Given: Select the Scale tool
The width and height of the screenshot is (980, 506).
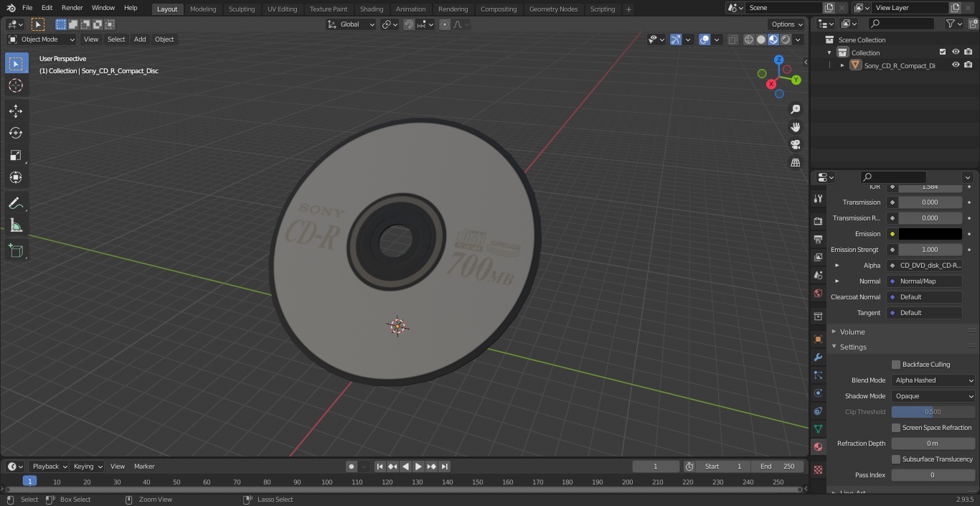Looking at the screenshot, I should point(16,155).
